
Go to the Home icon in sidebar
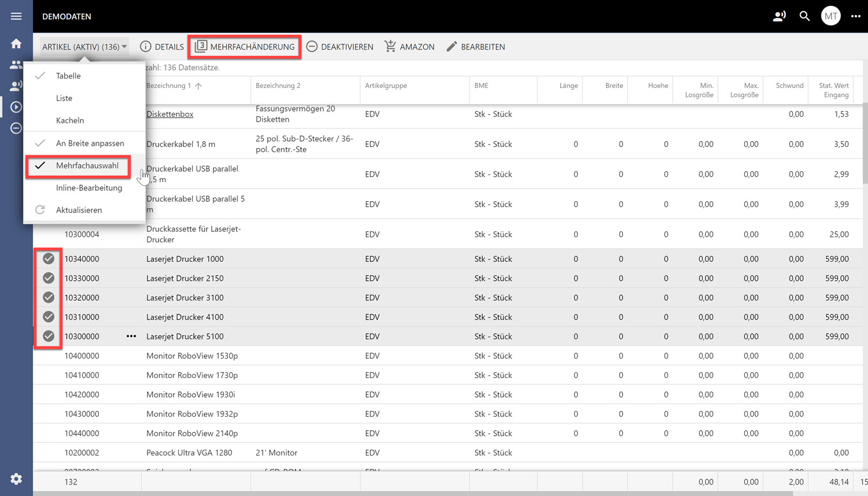coord(16,43)
